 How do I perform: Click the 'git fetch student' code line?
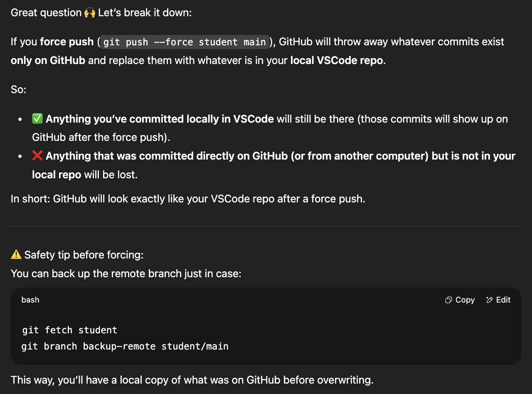[70, 330]
